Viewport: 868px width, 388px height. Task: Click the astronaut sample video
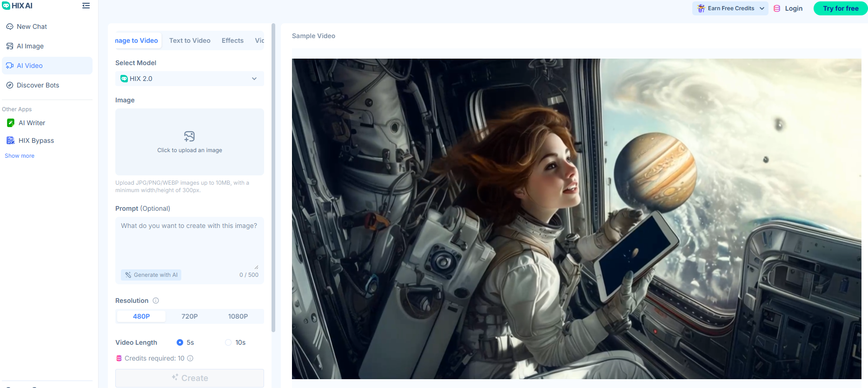click(x=576, y=219)
